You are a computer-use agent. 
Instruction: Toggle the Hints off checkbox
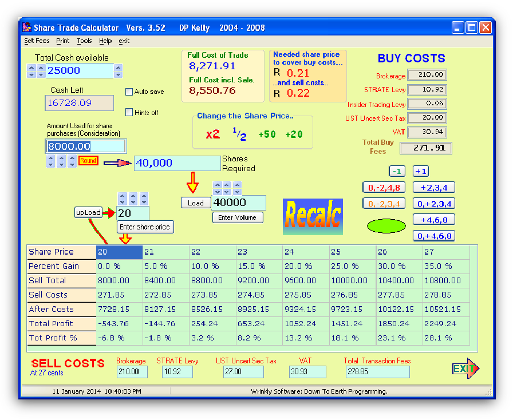pyautogui.click(x=129, y=112)
